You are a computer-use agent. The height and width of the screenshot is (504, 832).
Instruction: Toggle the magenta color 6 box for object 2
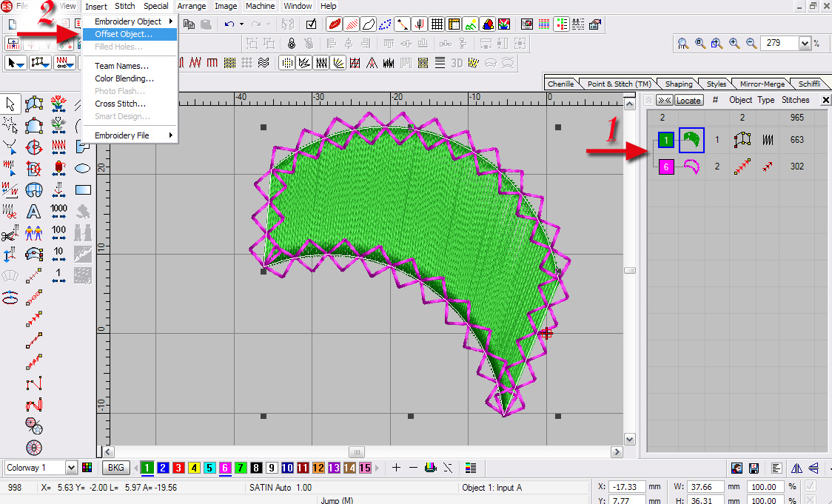[x=666, y=167]
